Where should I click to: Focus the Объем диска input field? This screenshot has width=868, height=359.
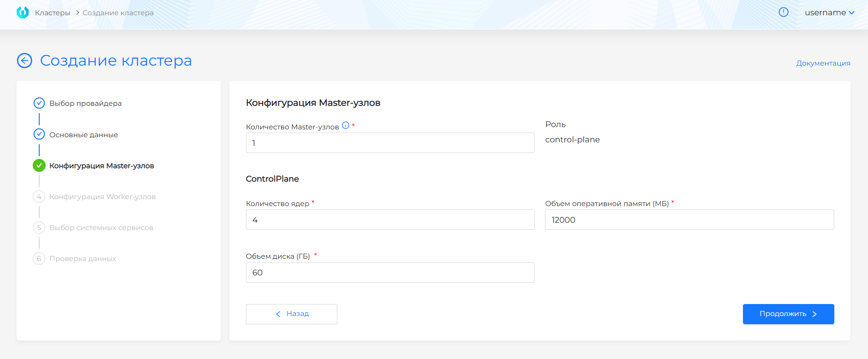pos(390,273)
